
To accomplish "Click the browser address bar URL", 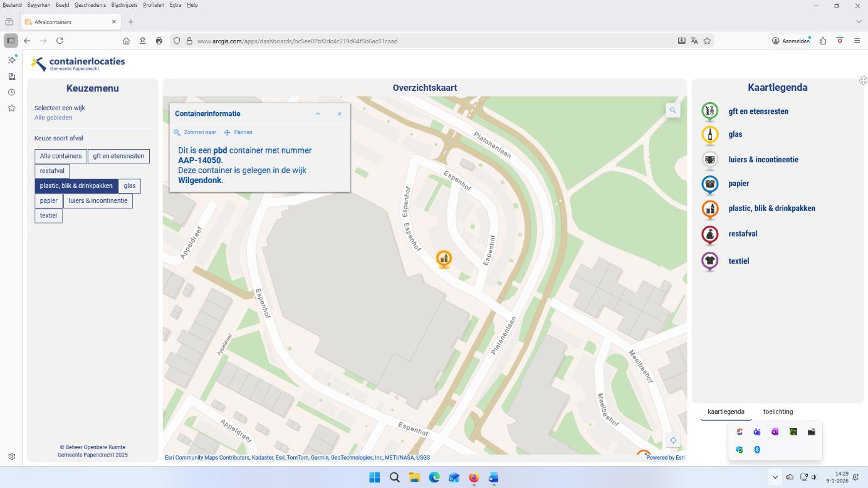I will pyautogui.click(x=297, y=41).
